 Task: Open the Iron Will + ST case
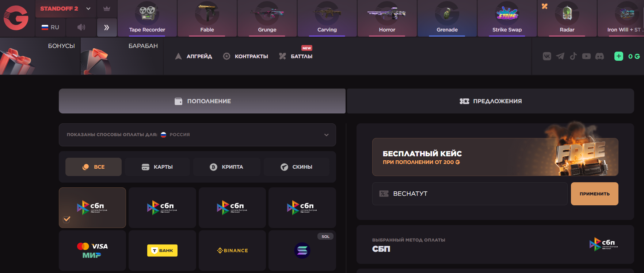point(621,18)
